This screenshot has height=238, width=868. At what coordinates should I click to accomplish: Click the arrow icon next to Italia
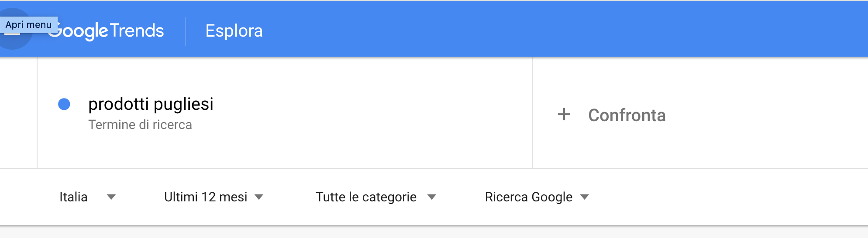tap(111, 197)
